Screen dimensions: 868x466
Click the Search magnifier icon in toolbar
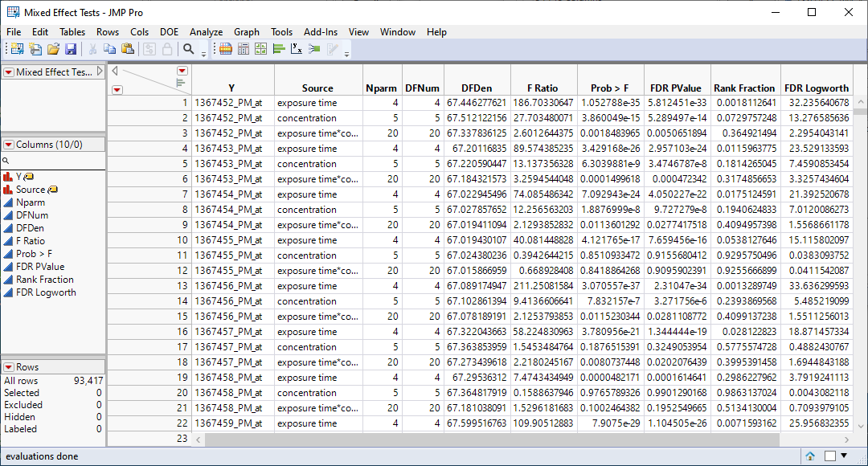click(189, 49)
